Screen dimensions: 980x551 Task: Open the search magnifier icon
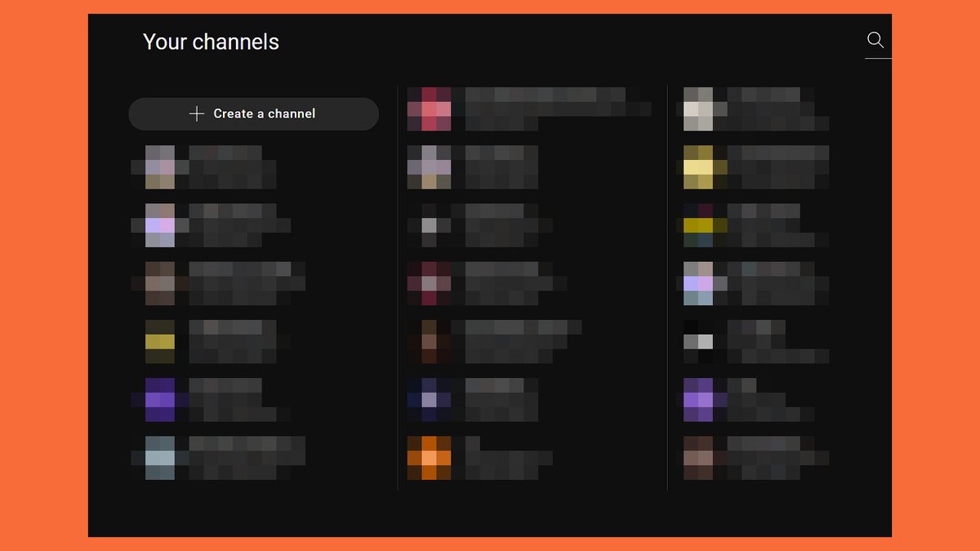[x=875, y=40]
